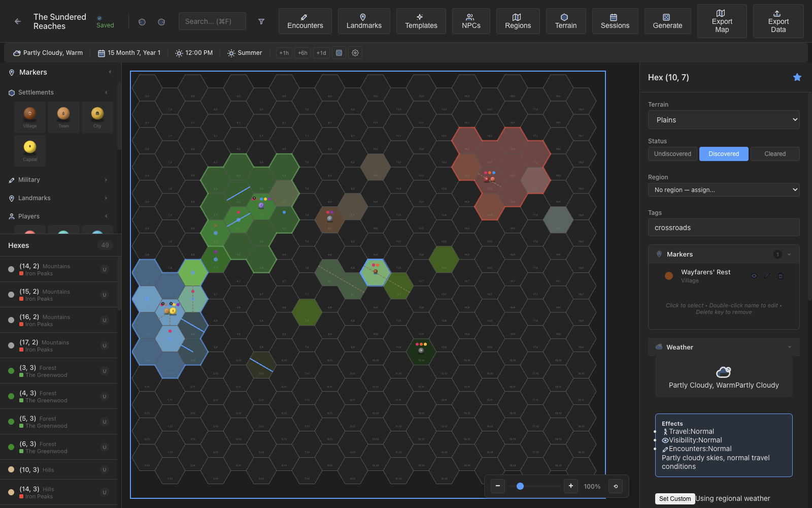The image size is (812, 508).
Task: Click the Export Map button
Action: click(x=722, y=21)
